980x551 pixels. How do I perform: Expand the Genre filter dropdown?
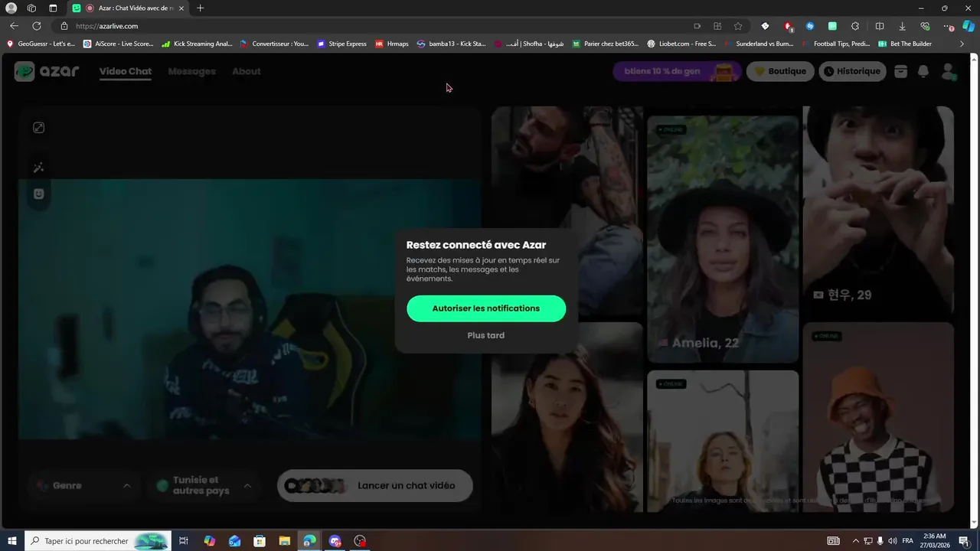(x=83, y=485)
